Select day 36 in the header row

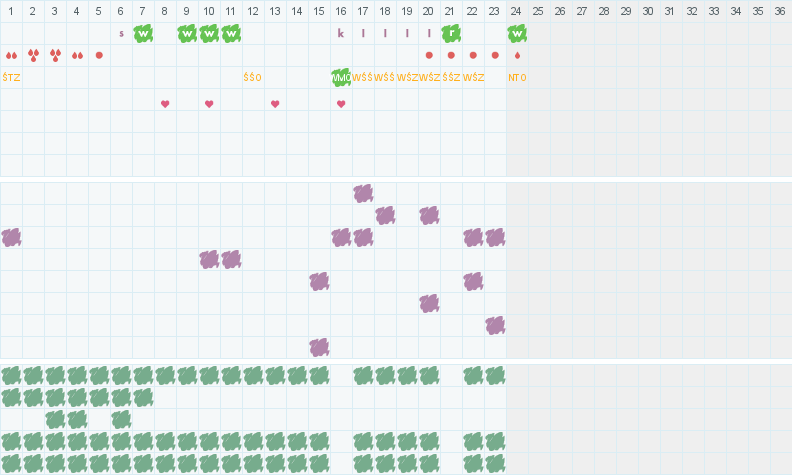click(x=781, y=11)
